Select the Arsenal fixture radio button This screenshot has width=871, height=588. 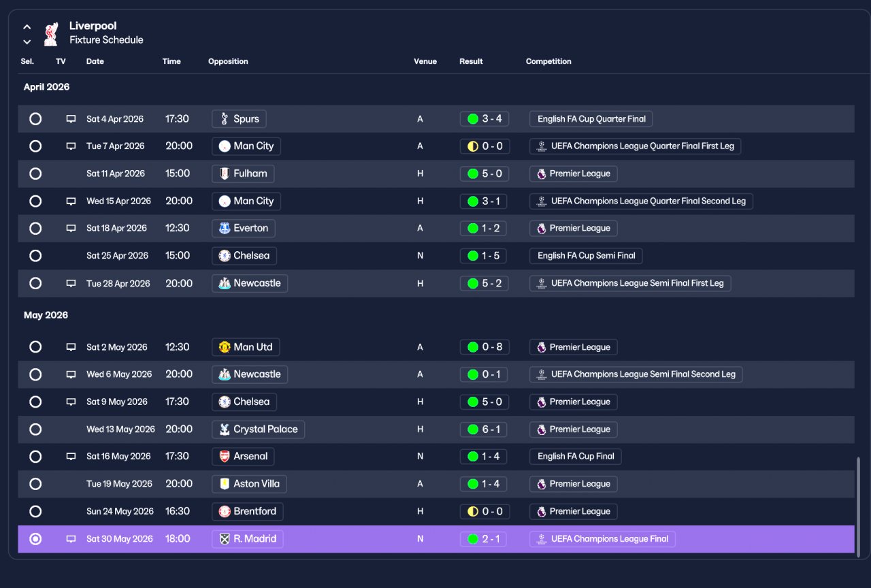click(35, 457)
